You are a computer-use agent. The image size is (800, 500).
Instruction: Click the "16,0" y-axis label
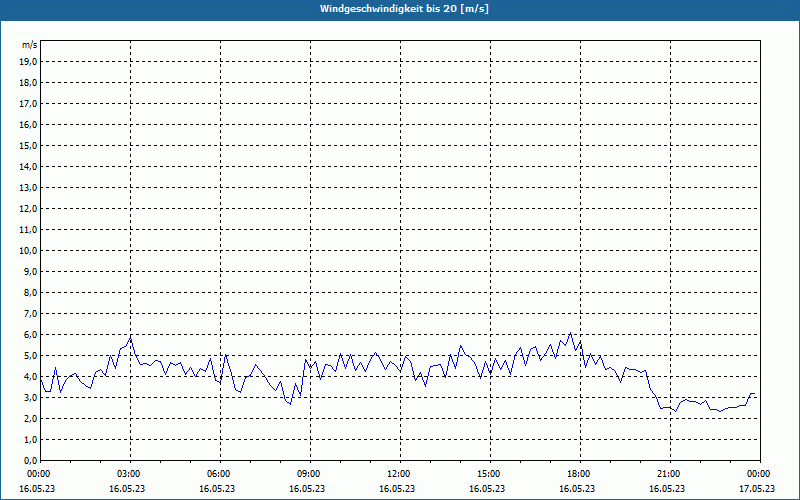(x=28, y=124)
